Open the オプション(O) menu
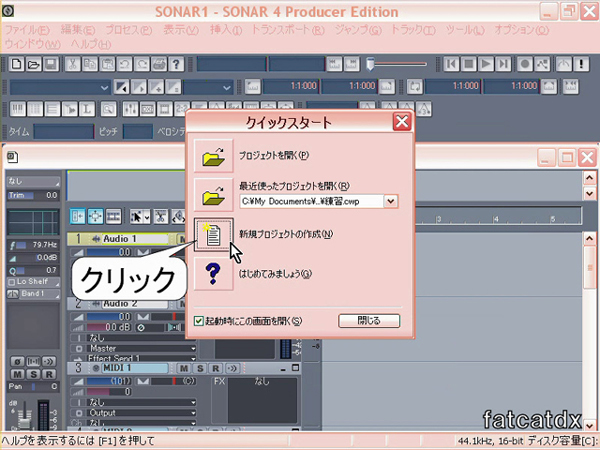This screenshot has height=450, width=600. 521,30
